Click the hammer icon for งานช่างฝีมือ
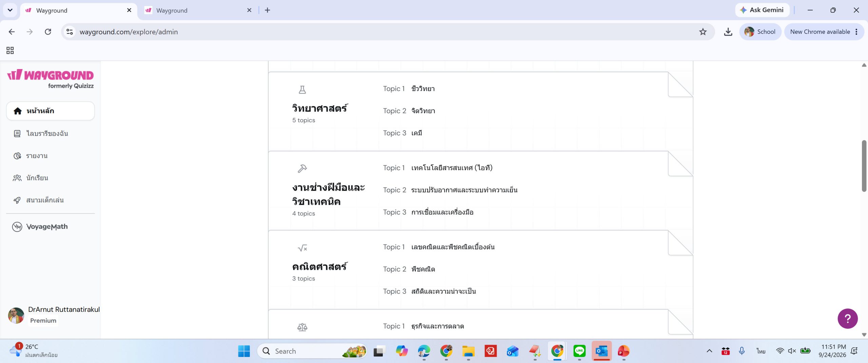 point(302,169)
